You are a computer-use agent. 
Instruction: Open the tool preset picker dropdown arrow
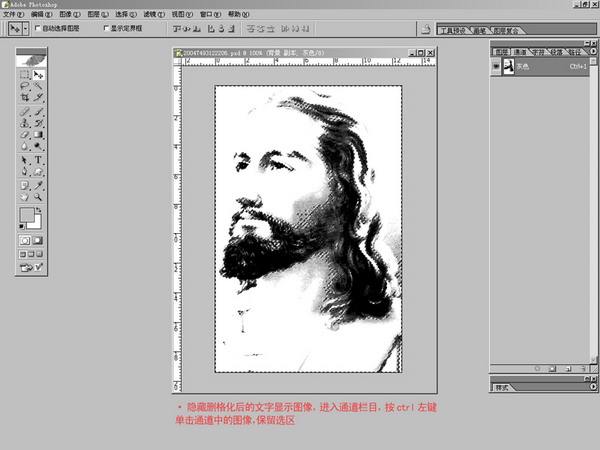click(x=26, y=29)
